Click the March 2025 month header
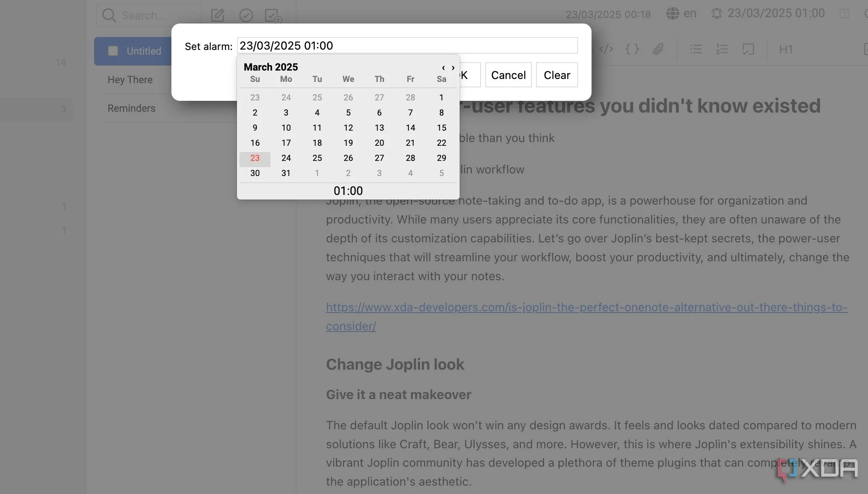 pyautogui.click(x=271, y=67)
